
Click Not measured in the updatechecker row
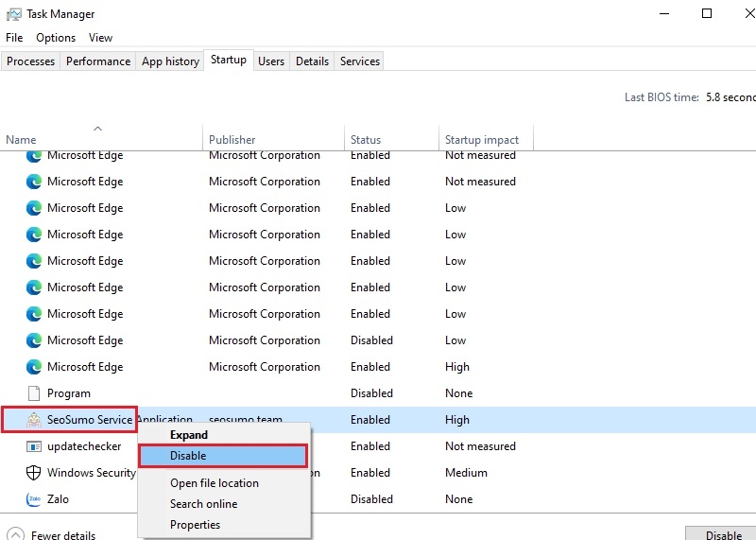[480, 446]
